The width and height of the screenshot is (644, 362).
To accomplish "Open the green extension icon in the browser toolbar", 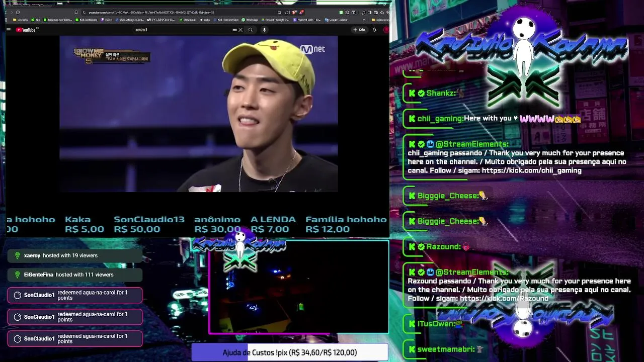I will 341,13.
